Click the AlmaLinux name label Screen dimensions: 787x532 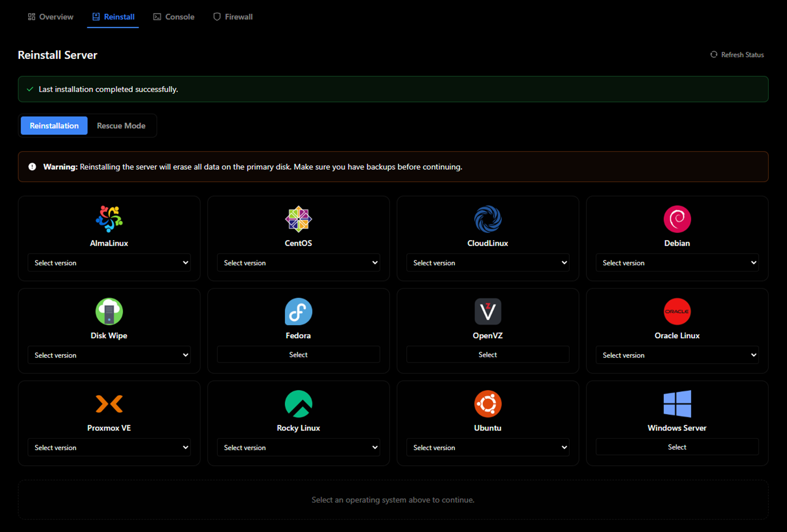109,243
